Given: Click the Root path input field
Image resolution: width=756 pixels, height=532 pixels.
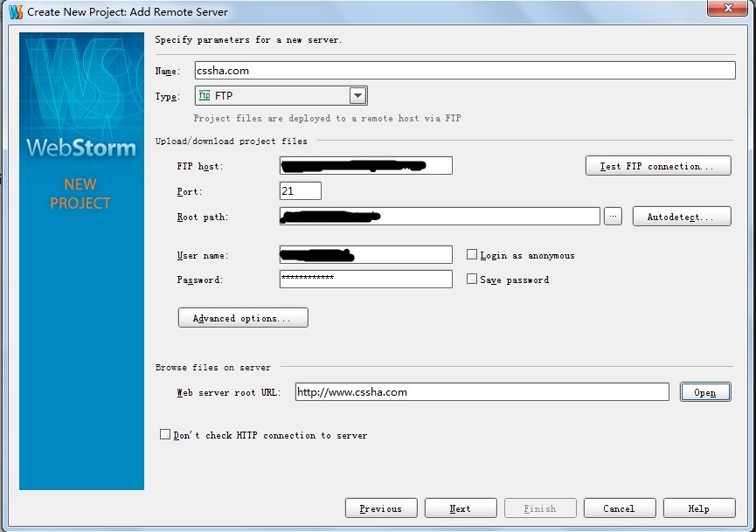Looking at the screenshot, I should [x=440, y=217].
